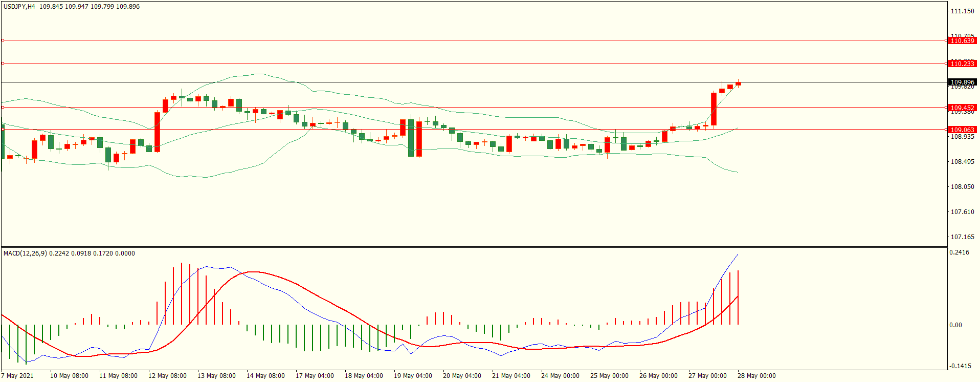Click the black 109.896 current price label
980x382 pixels.
pyautogui.click(x=962, y=82)
